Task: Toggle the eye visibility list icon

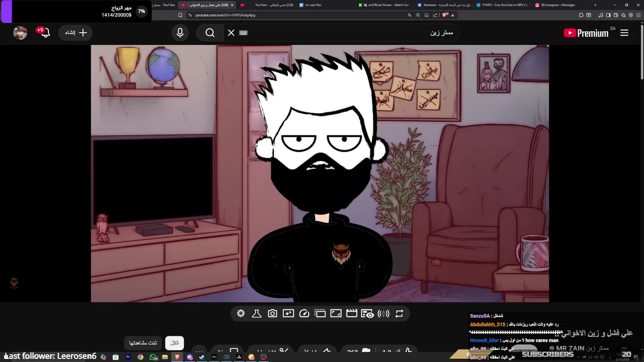Action: coord(367,314)
